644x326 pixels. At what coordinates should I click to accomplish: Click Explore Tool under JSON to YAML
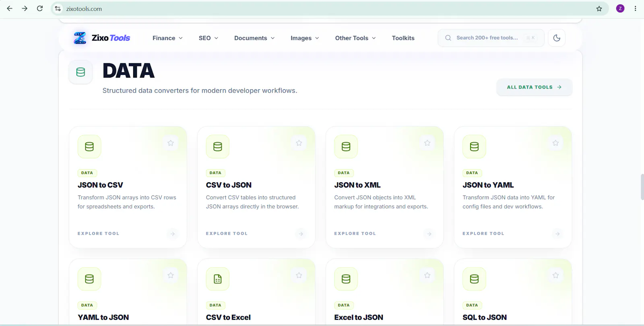coord(483,233)
